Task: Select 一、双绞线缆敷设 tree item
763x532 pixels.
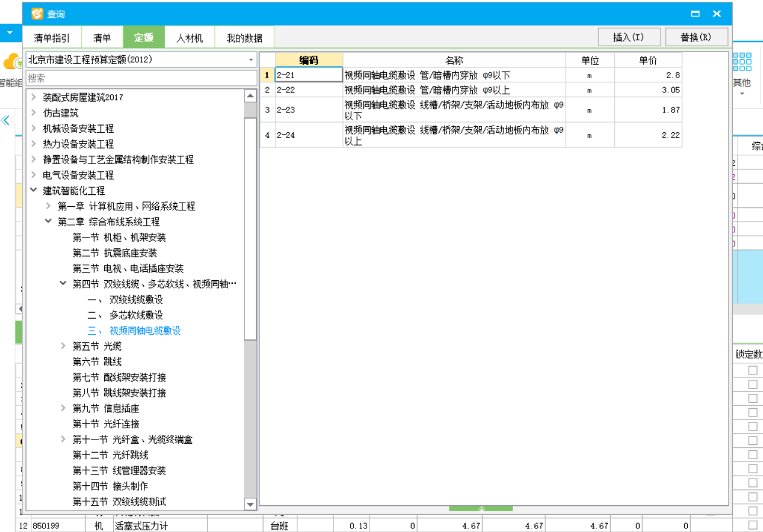Action: [x=125, y=300]
